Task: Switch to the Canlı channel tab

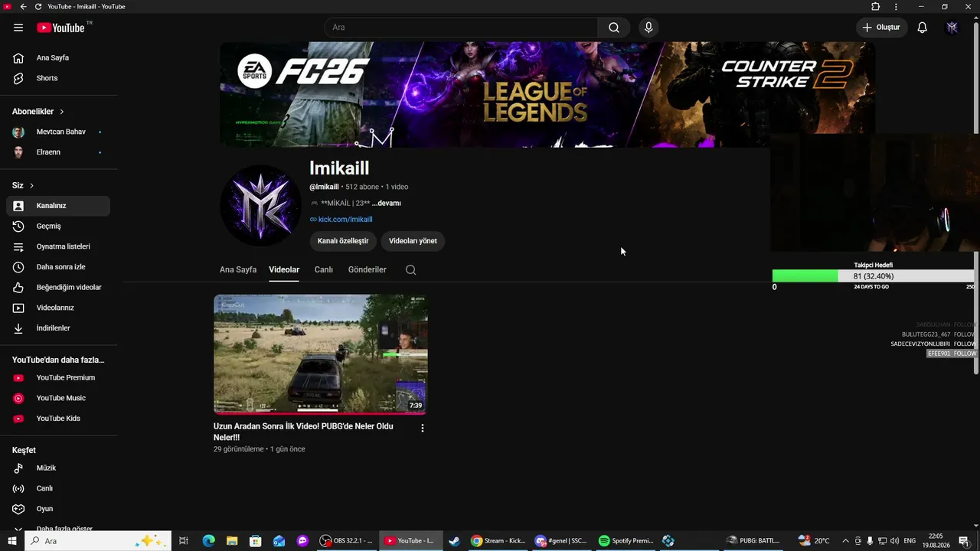Action: pos(324,270)
